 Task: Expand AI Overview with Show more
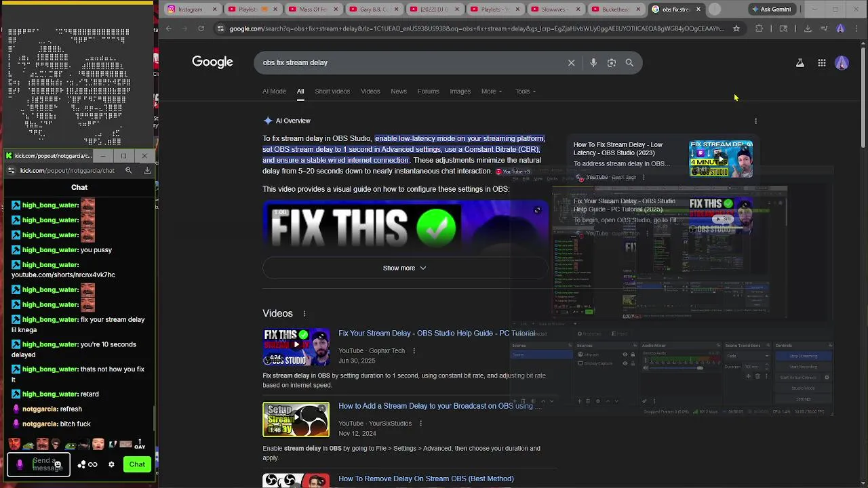click(x=405, y=268)
